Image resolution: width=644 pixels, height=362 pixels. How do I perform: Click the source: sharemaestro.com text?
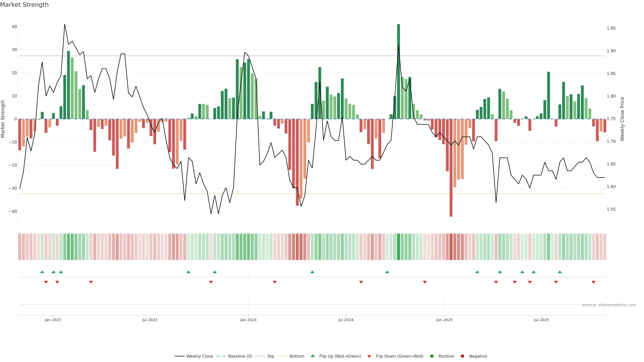point(609,305)
